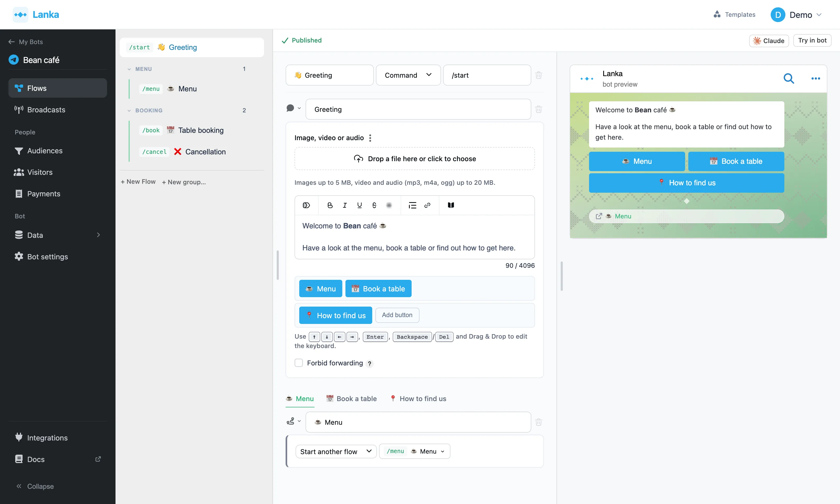Insert a hyperlink via link icon
Image resolution: width=840 pixels, height=504 pixels.
click(427, 205)
